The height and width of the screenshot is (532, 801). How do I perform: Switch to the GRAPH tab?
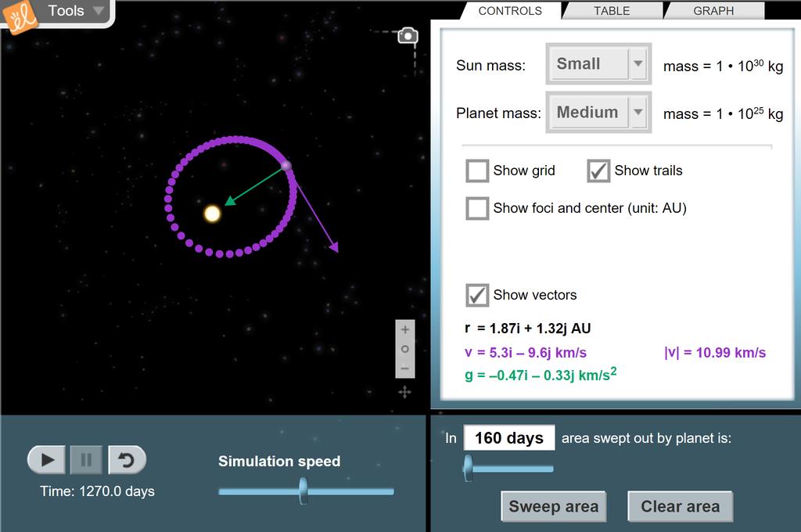[x=713, y=11]
